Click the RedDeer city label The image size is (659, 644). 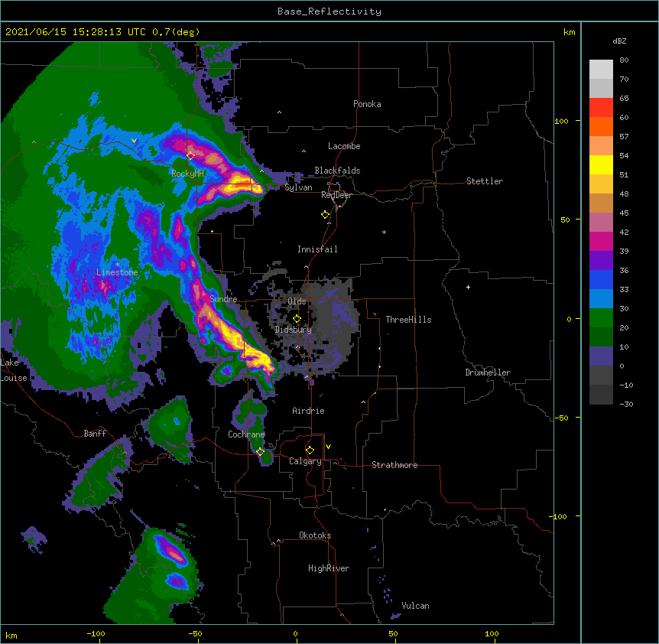tap(336, 195)
